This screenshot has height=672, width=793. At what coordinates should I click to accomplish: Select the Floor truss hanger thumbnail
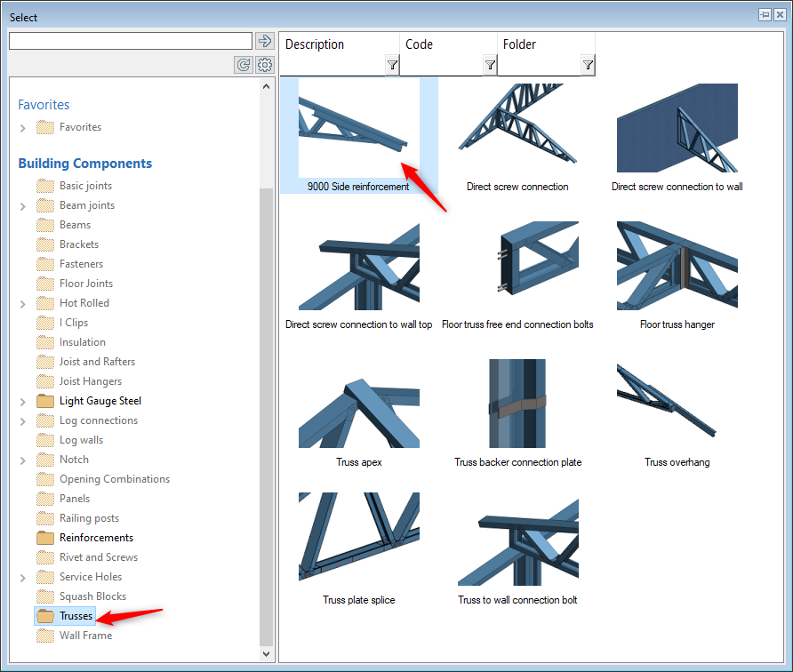[677, 267]
